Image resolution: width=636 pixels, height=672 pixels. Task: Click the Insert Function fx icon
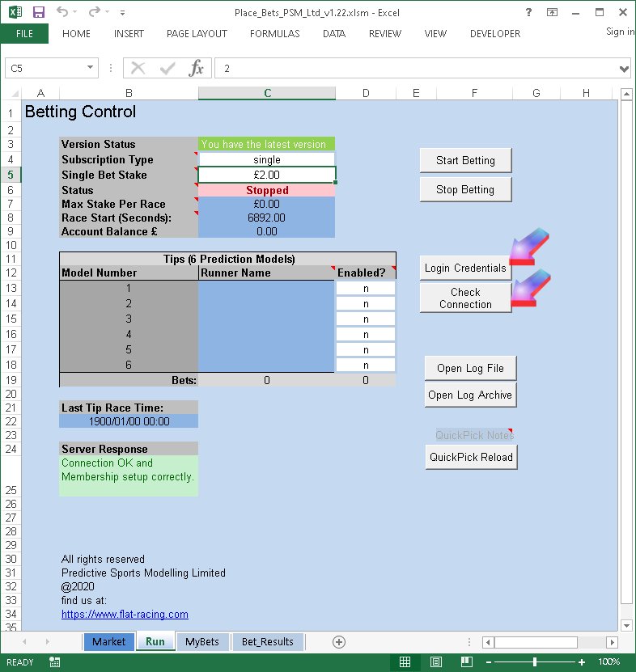(196, 69)
